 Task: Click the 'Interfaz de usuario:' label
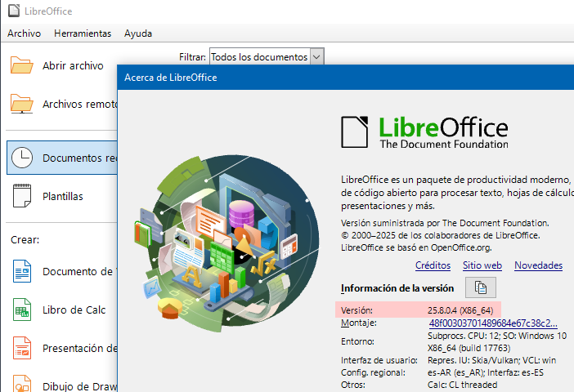pos(379,360)
